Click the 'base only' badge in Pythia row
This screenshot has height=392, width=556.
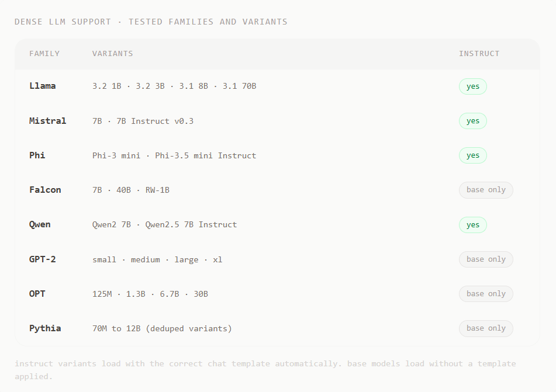point(486,328)
